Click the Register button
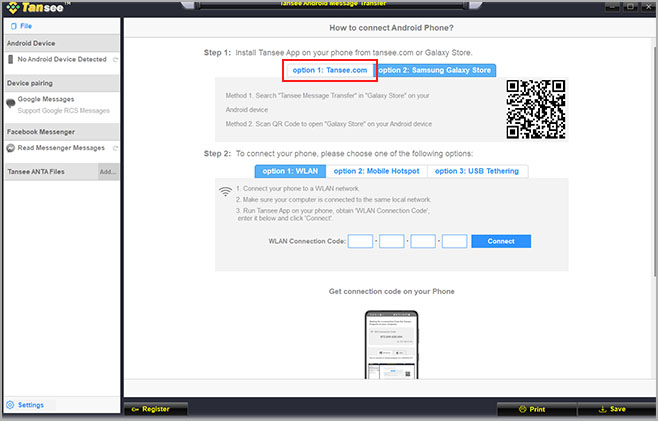Image resolution: width=658 pixels, height=421 pixels. 156,409
